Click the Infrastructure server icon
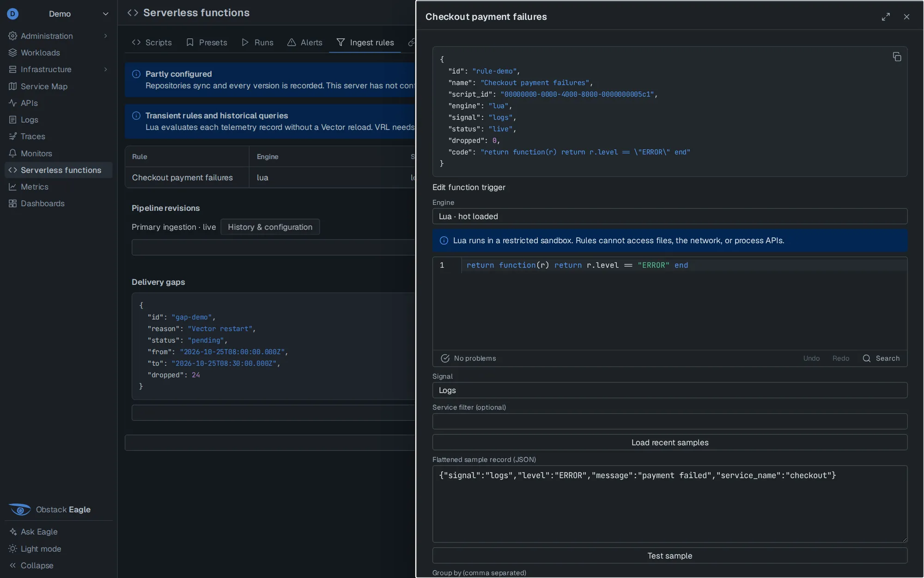 coord(12,69)
